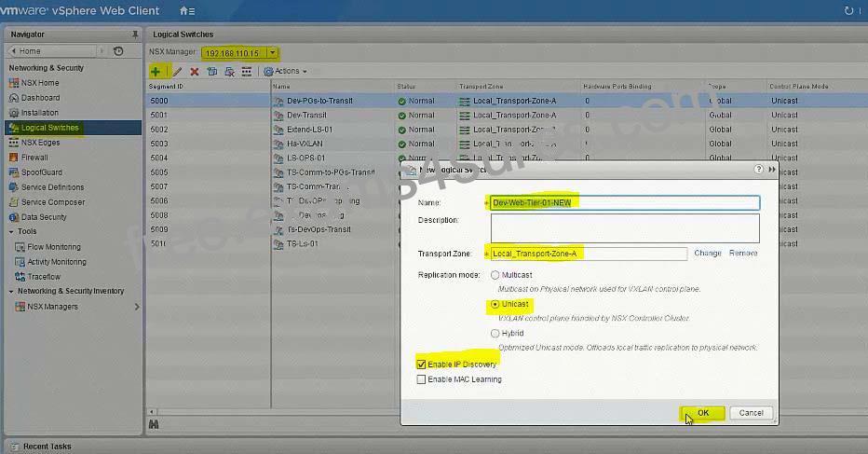Select the Hybrid replication mode

click(495, 333)
